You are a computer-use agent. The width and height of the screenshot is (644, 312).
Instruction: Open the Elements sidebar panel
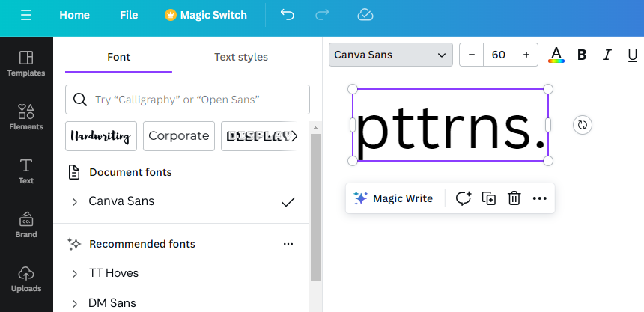[x=26, y=117]
